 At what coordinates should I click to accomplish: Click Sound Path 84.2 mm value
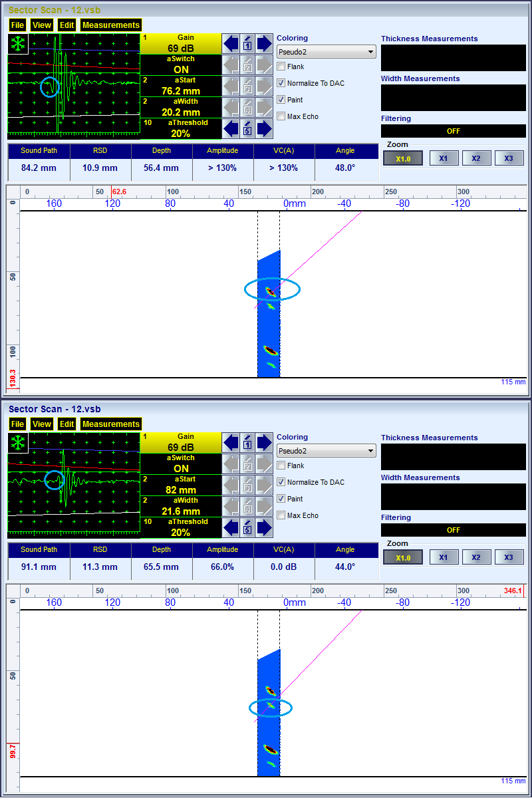[39, 168]
